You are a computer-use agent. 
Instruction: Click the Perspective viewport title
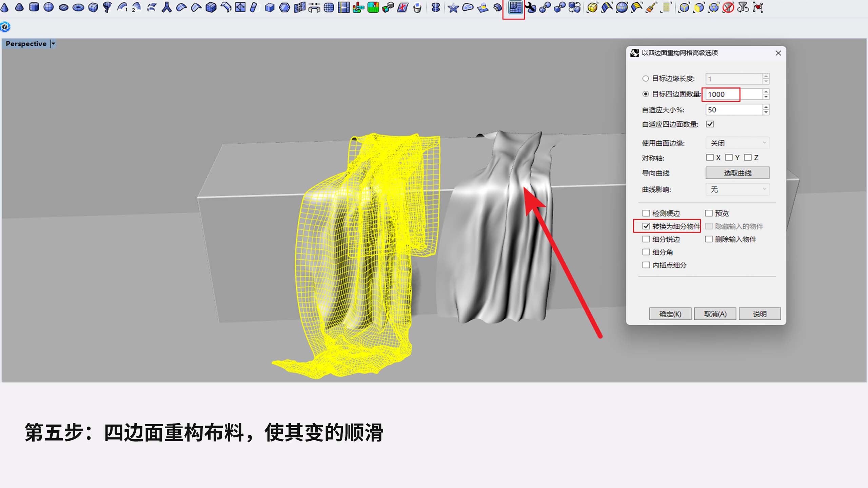tap(26, 43)
